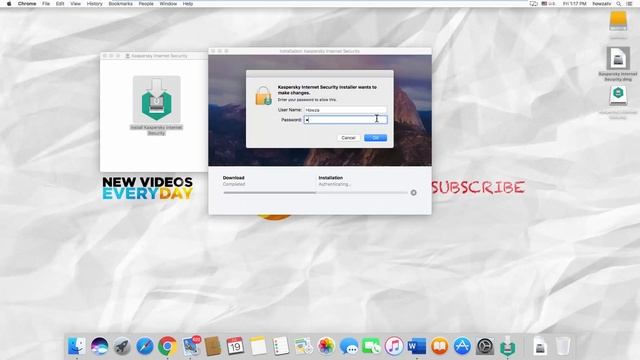Open App Store in the dock

click(x=462, y=346)
